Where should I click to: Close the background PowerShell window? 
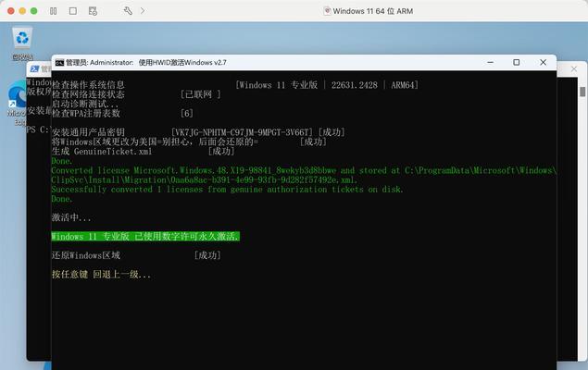pyautogui.click(x=574, y=68)
